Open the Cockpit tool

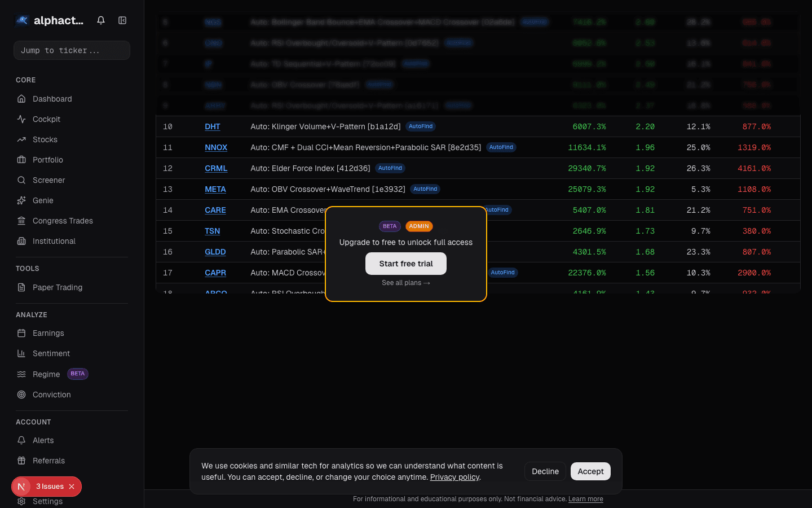[x=46, y=119]
